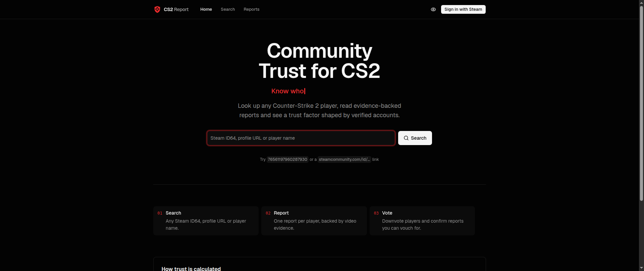This screenshot has width=644, height=271.
Task: Open the Home nav item
Action: [x=206, y=9]
